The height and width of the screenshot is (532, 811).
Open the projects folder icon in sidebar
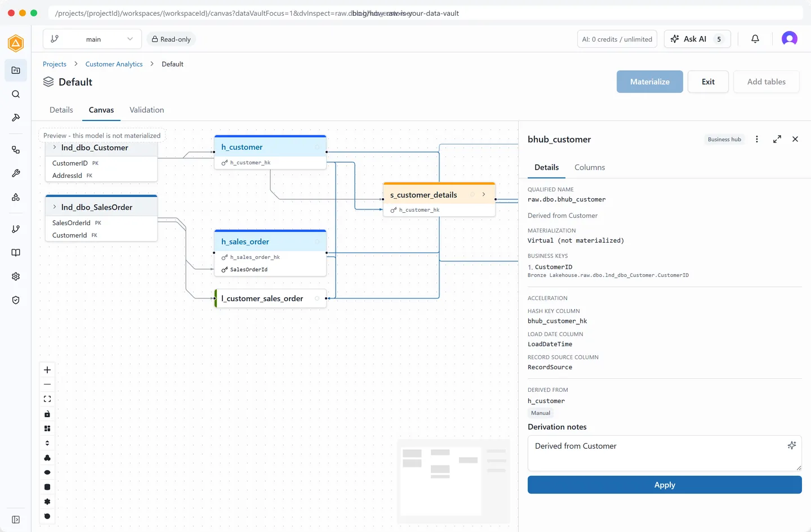pos(16,70)
